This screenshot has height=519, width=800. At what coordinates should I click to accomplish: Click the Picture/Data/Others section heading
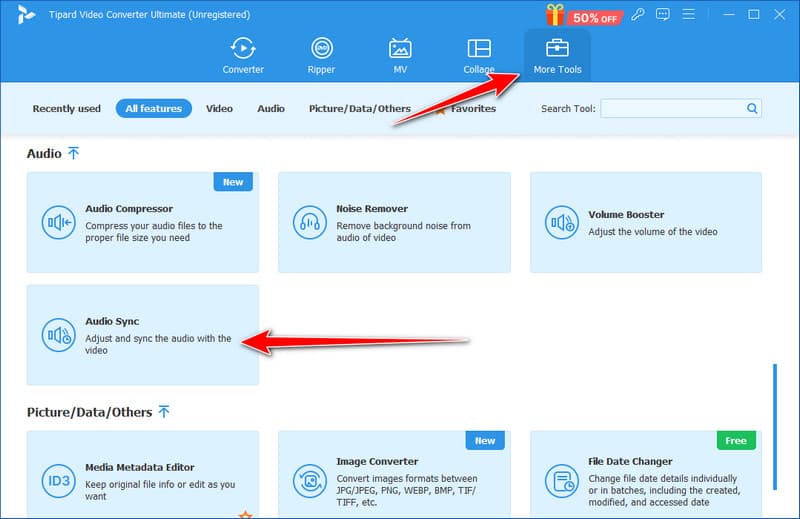click(89, 412)
